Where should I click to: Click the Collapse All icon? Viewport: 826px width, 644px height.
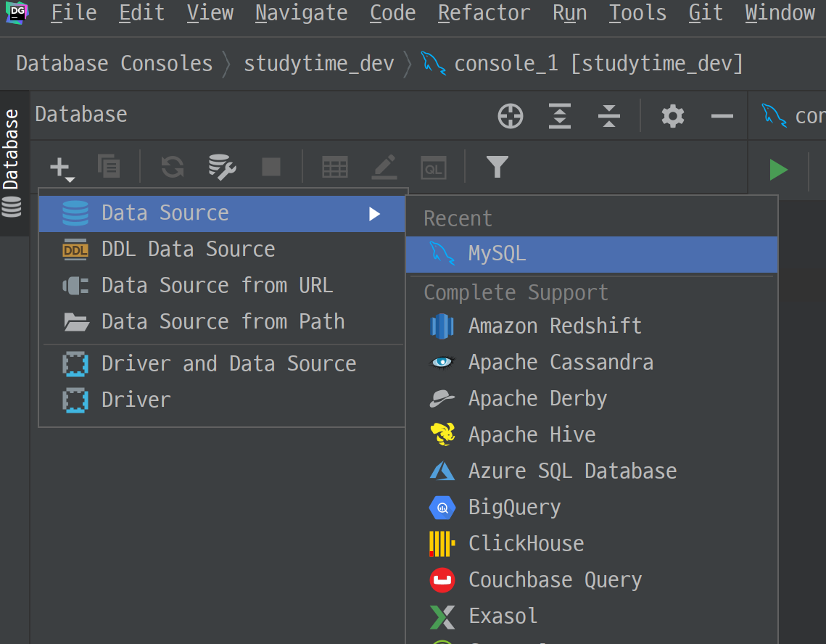[609, 116]
